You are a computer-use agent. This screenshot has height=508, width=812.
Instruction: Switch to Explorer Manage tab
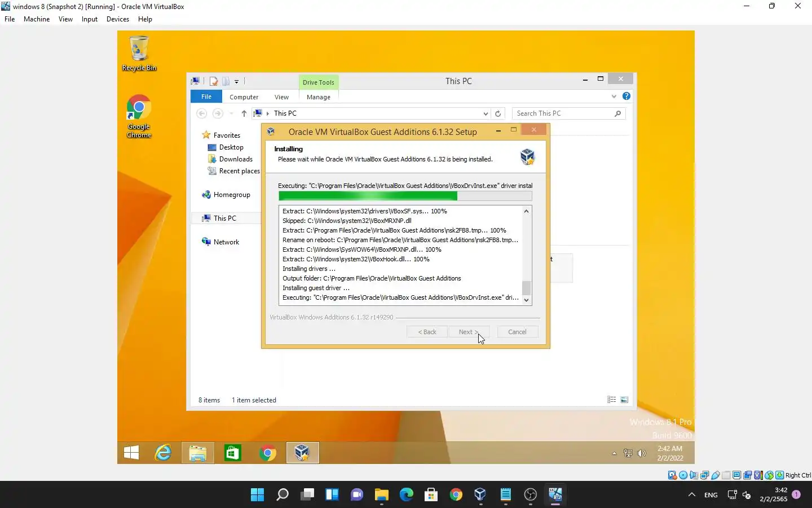click(x=319, y=97)
